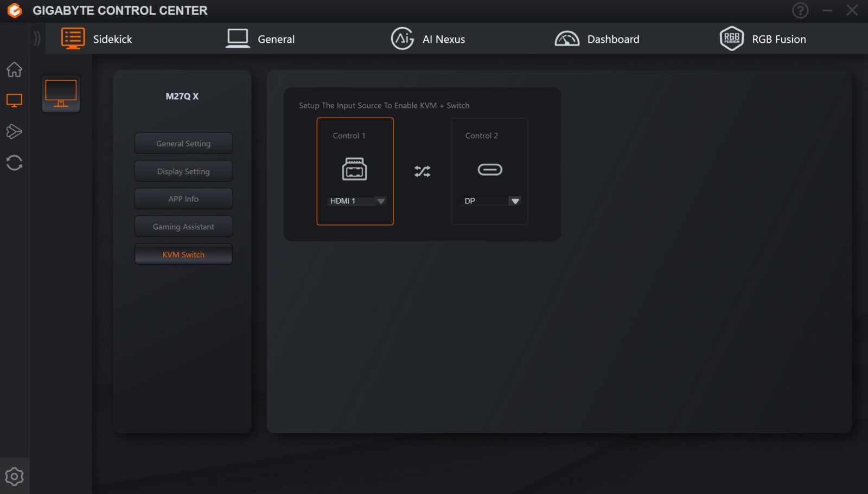
Task: Switch to the Sidekick tab
Action: pyautogui.click(x=98, y=39)
